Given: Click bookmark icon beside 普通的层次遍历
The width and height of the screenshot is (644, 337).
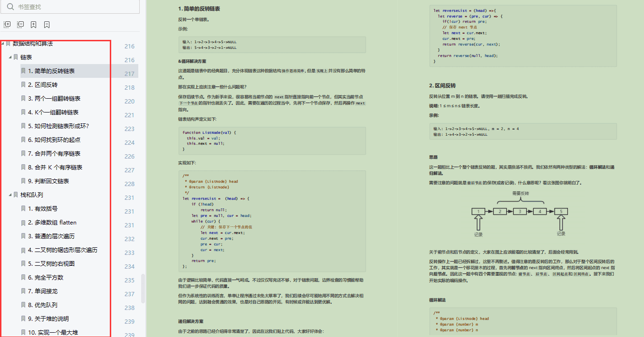Looking at the screenshot, I should 23,236.
